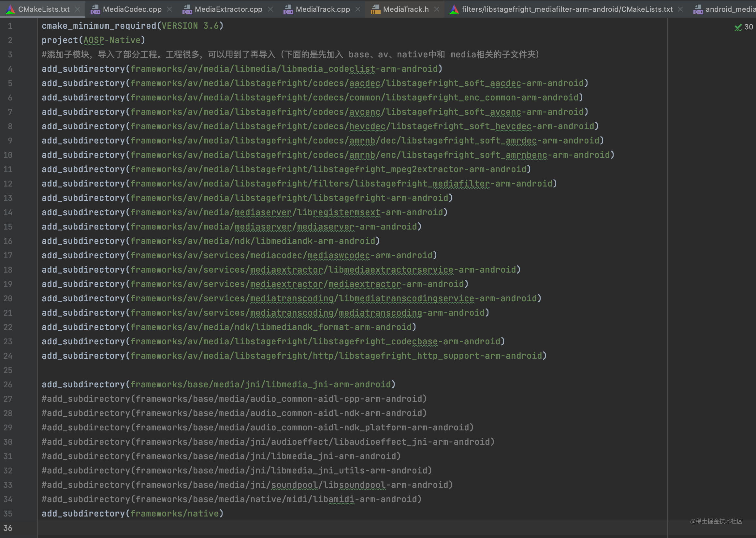756x538 pixels.
Task: Click line number 12 in the gutter
Action: point(7,183)
